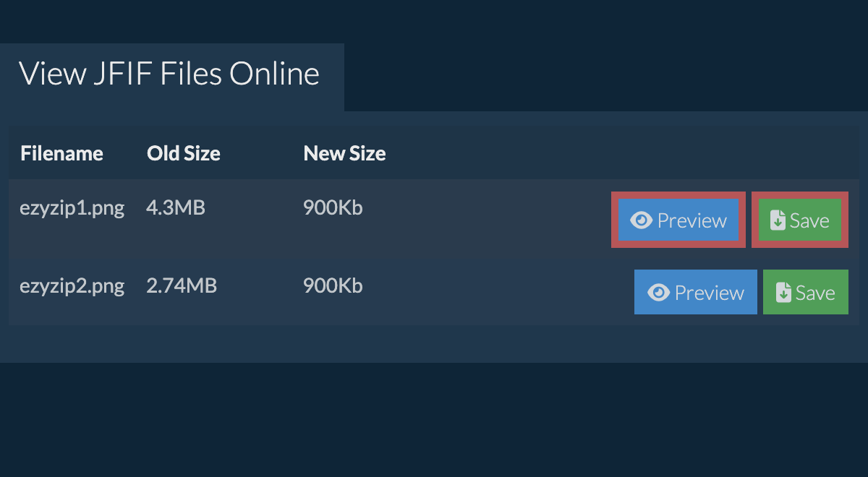Click the 2.74MB old size value

pos(182,285)
